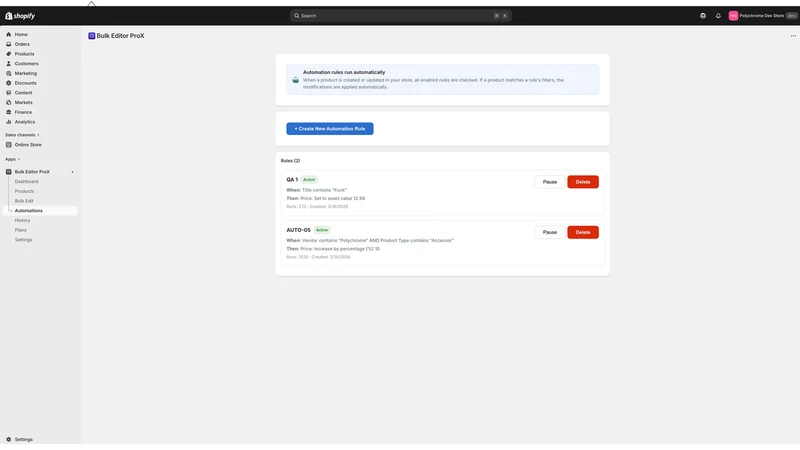Click the Bulk Editor ProX header app icon

coord(91,36)
